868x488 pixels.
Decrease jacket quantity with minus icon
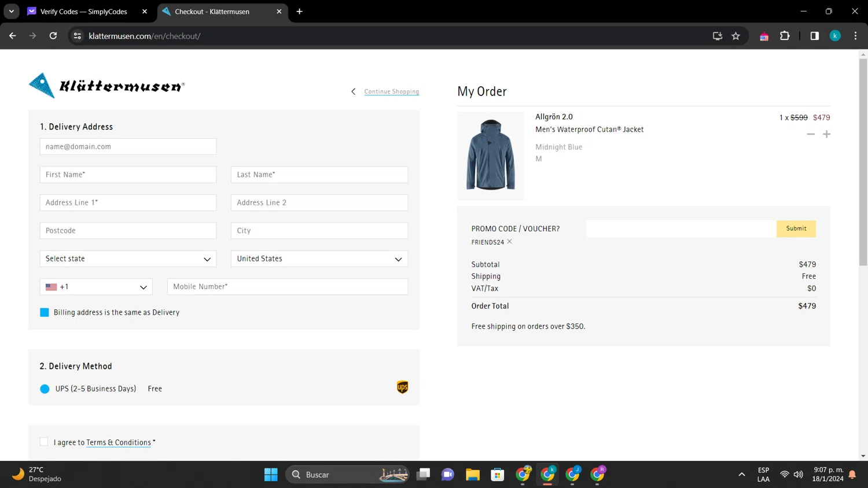coord(811,134)
